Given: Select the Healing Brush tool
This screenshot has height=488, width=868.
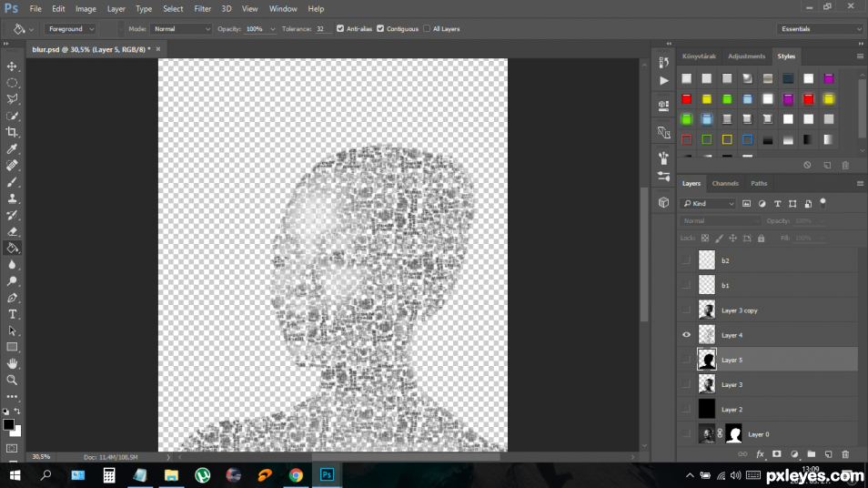Looking at the screenshot, I should (12, 166).
